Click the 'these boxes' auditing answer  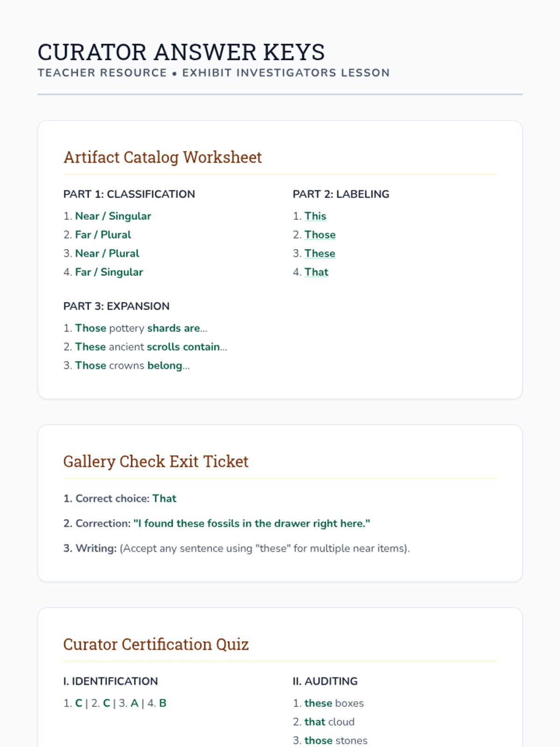coord(334,703)
